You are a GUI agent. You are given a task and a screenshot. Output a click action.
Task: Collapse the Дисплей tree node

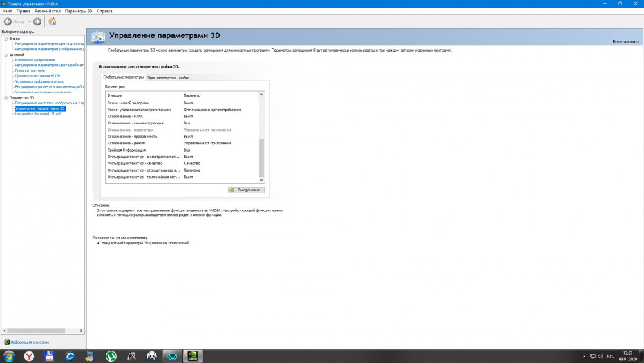[6, 55]
